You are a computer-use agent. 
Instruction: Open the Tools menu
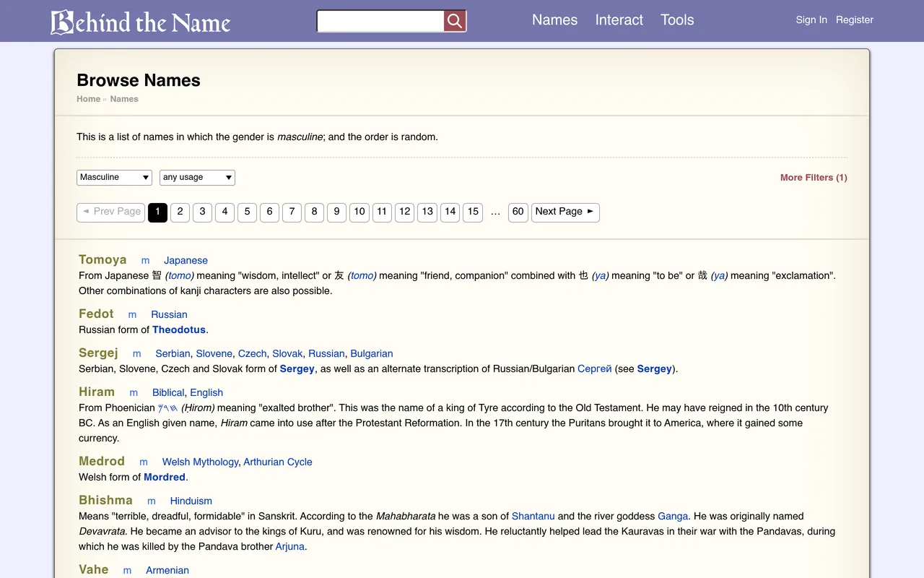(x=677, y=20)
